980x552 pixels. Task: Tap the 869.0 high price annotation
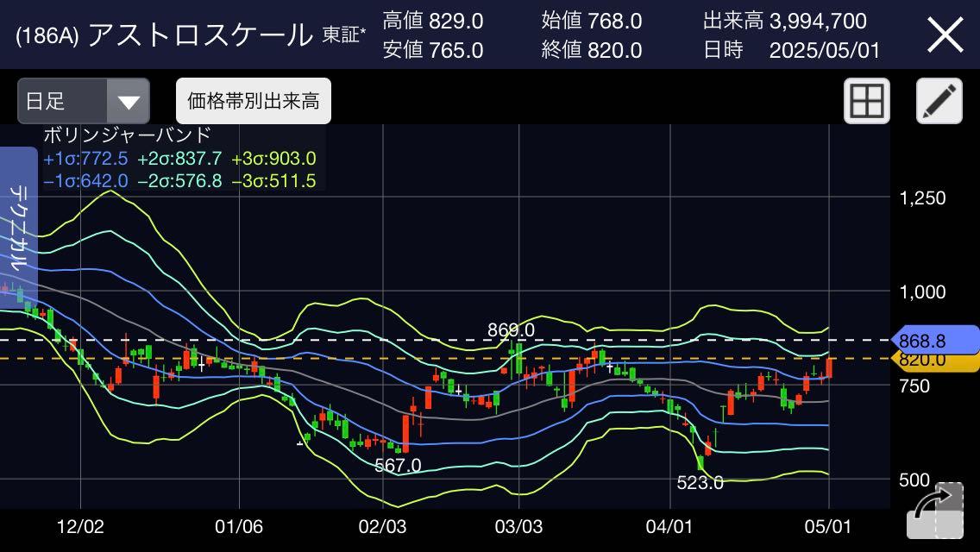coord(511,329)
